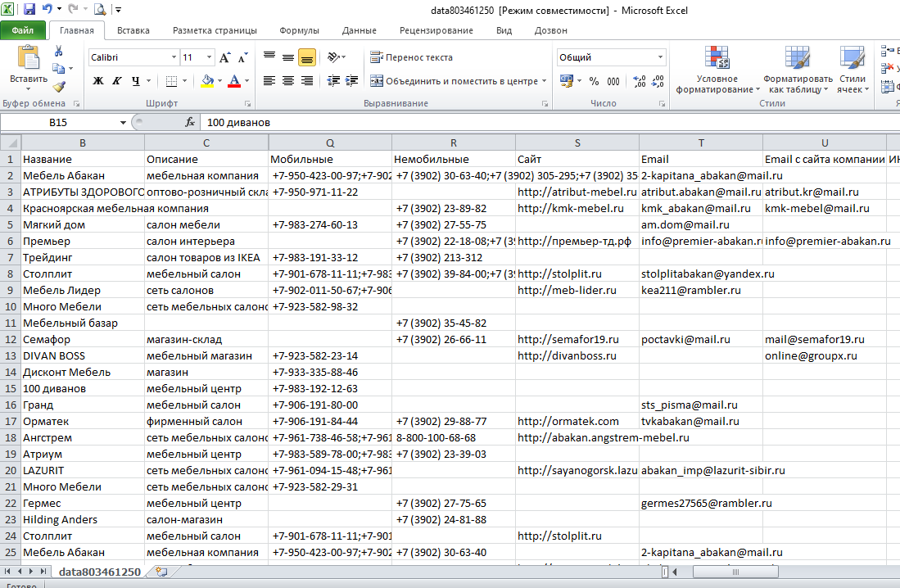Click Объединить и поместить в центре button
The width and height of the screenshot is (900, 588).
click(454, 81)
